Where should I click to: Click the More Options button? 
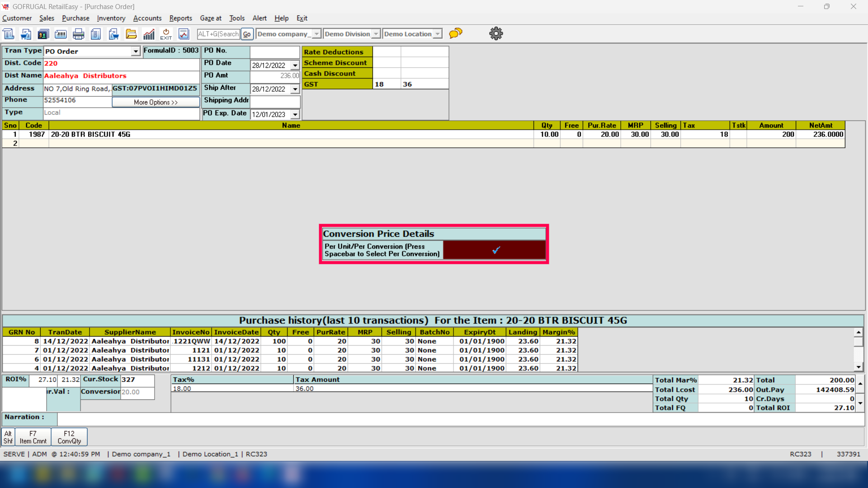(x=156, y=103)
